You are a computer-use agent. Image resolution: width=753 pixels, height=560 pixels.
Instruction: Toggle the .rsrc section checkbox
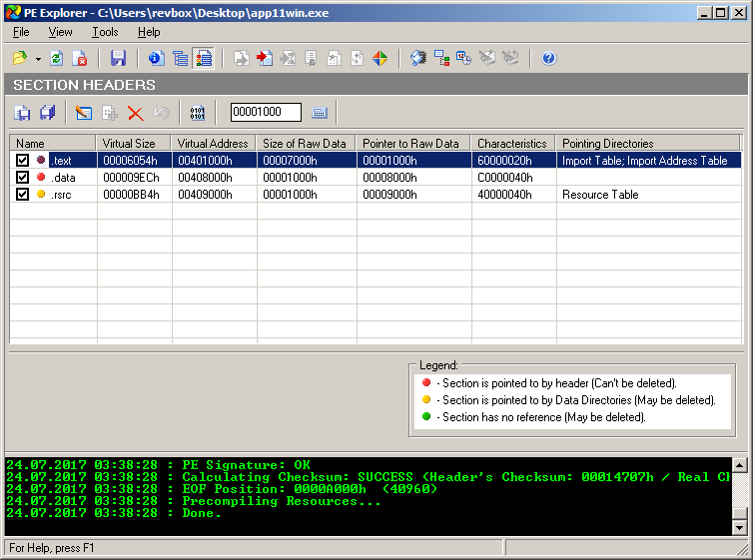point(22,194)
